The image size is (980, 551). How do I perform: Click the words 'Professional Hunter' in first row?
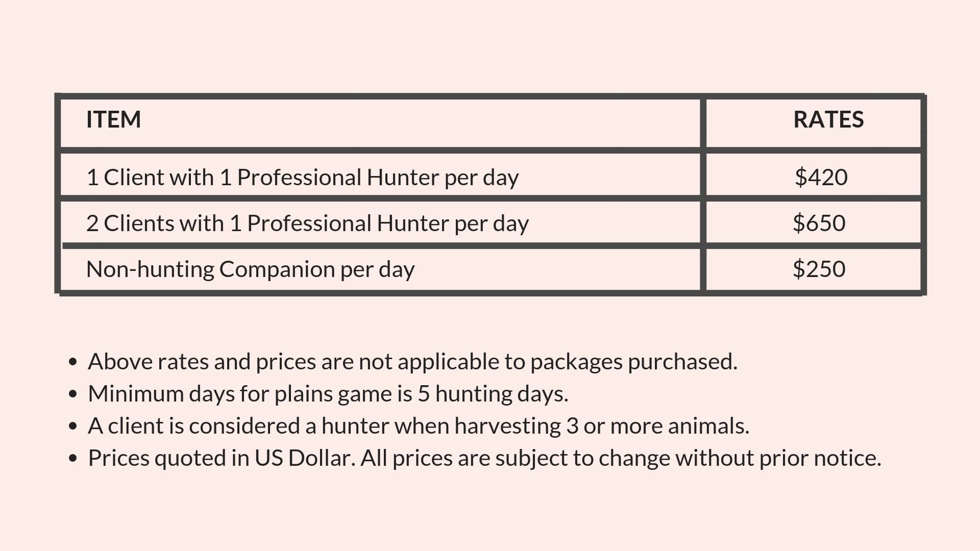click(338, 178)
